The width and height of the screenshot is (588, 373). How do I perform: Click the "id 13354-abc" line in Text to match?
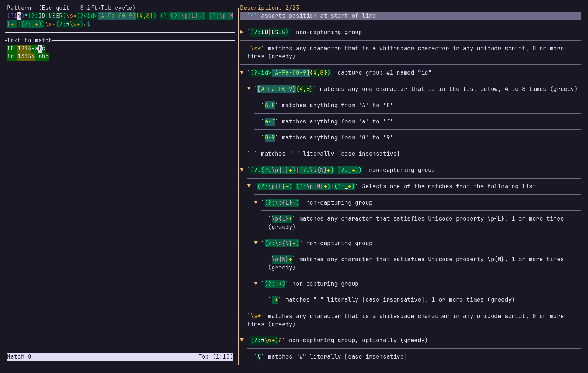(x=28, y=56)
